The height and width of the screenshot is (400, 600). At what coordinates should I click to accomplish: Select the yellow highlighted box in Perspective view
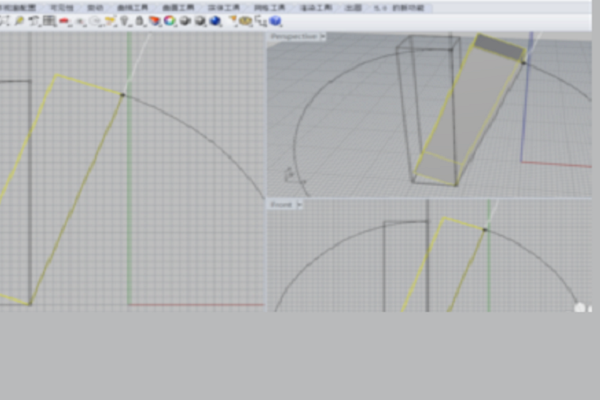tap(470, 110)
